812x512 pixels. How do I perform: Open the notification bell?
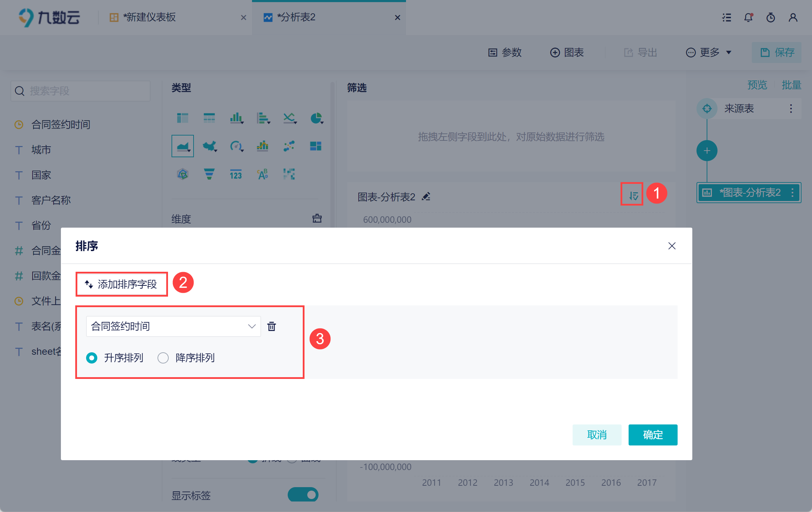pyautogui.click(x=748, y=18)
